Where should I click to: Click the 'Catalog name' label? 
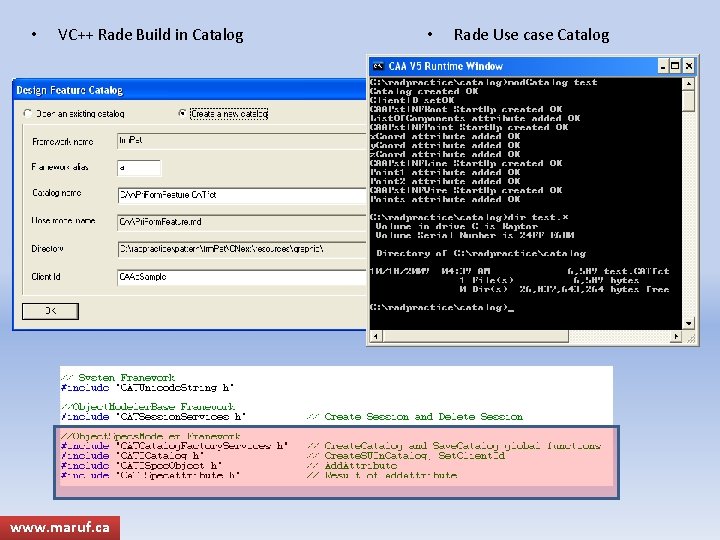pyautogui.click(x=56, y=193)
